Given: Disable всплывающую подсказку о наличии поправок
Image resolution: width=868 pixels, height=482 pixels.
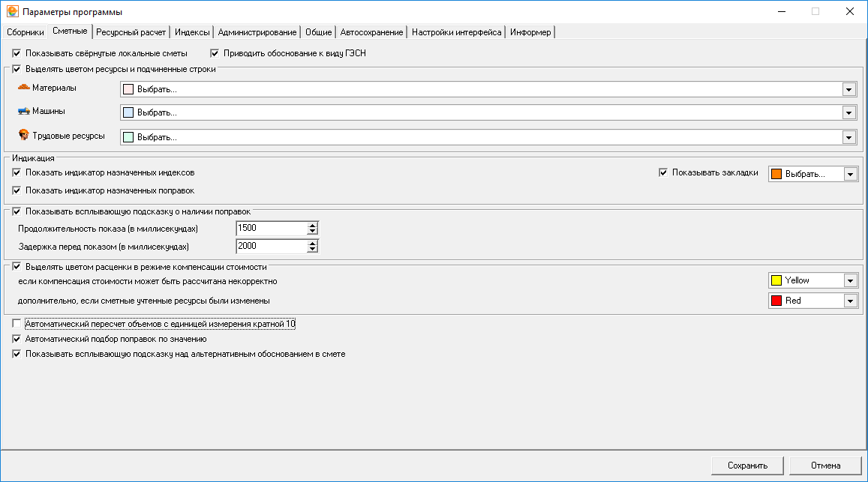Looking at the screenshot, I should coord(17,211).
